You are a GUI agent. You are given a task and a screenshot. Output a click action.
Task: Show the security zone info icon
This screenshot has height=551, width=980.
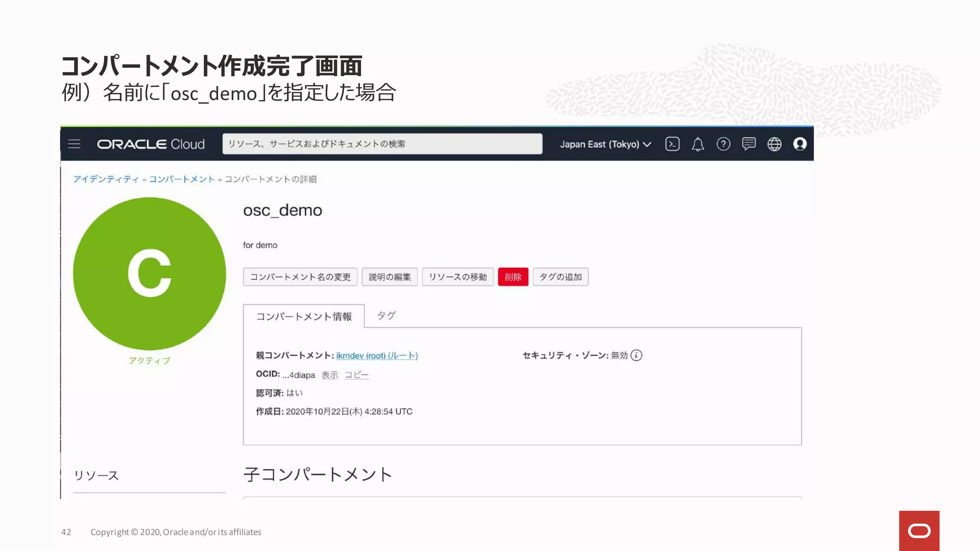tap(636, 355)
